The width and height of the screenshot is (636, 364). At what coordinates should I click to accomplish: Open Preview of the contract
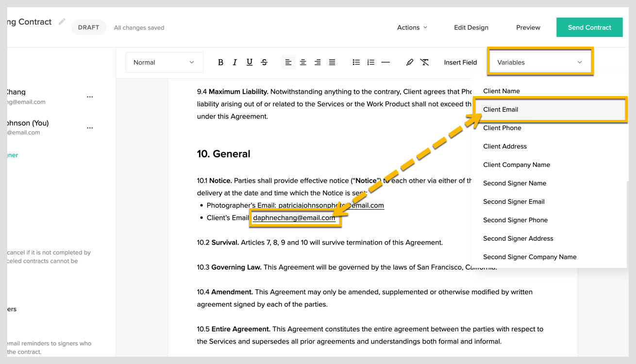pos(528,28)
